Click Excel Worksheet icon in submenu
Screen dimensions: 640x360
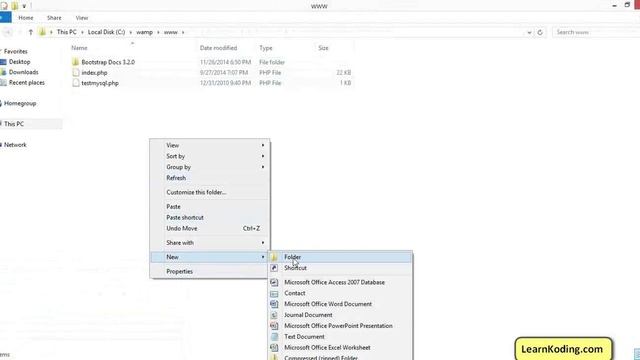[274, 348]
